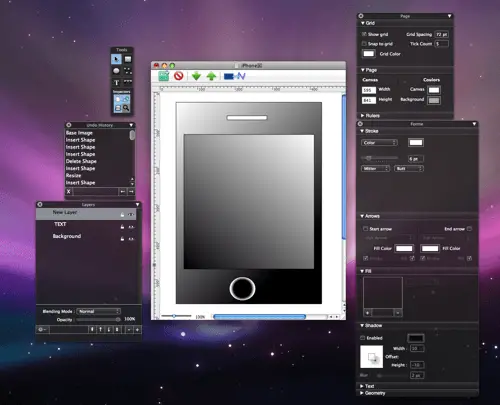Select the ellipse shape tool
Image resolution: width=500 pixels, height=405 pixels.
(x=116, y=71)
